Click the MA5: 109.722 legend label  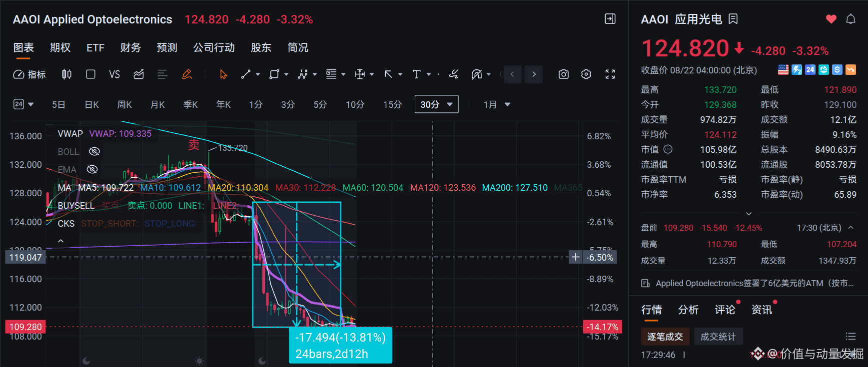tap(106, 188)
